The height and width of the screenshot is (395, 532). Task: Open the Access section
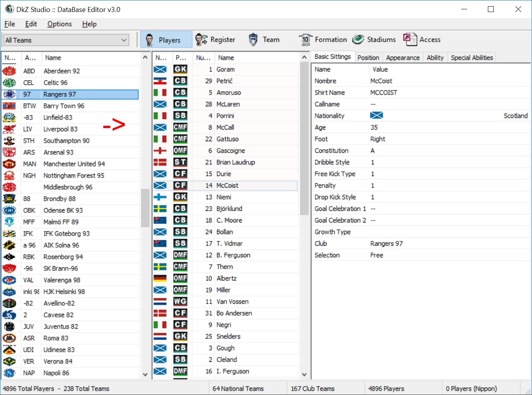(422, 39)
